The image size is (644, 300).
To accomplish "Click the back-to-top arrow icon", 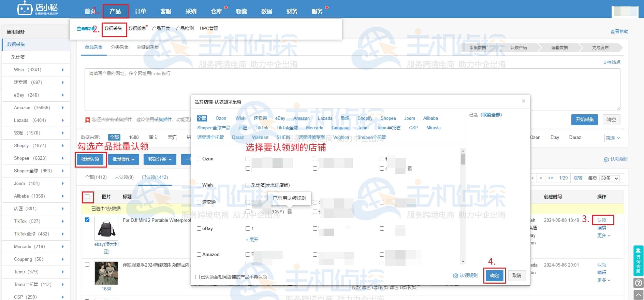I will click(x=638, y=295).
